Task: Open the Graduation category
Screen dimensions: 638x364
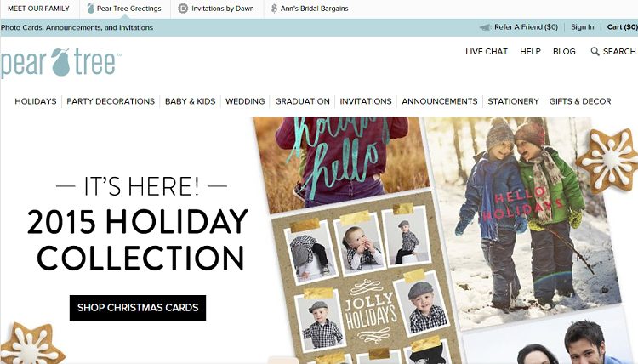Action: (x=302, y=101)
